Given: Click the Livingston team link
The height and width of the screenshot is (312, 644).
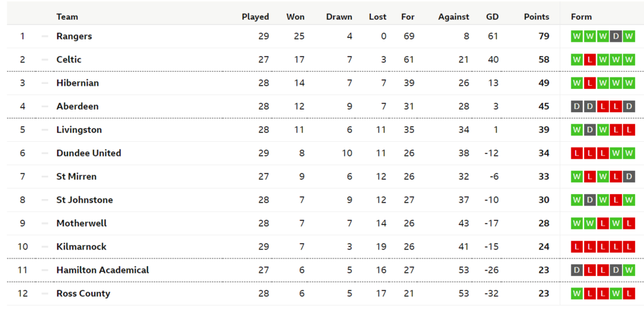Looking at the screenshot, I should click(79, 130).
